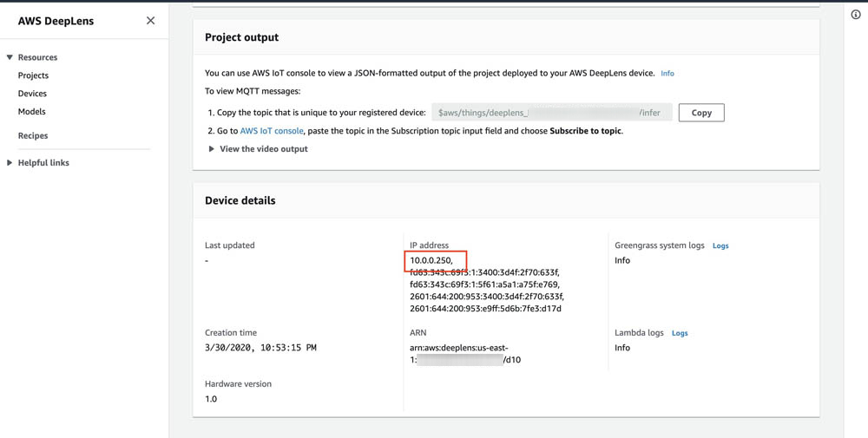Click Info under Lambda logs
Image resolution: width=868 pixels, height=438 pixels.
[x=622, y=348]
